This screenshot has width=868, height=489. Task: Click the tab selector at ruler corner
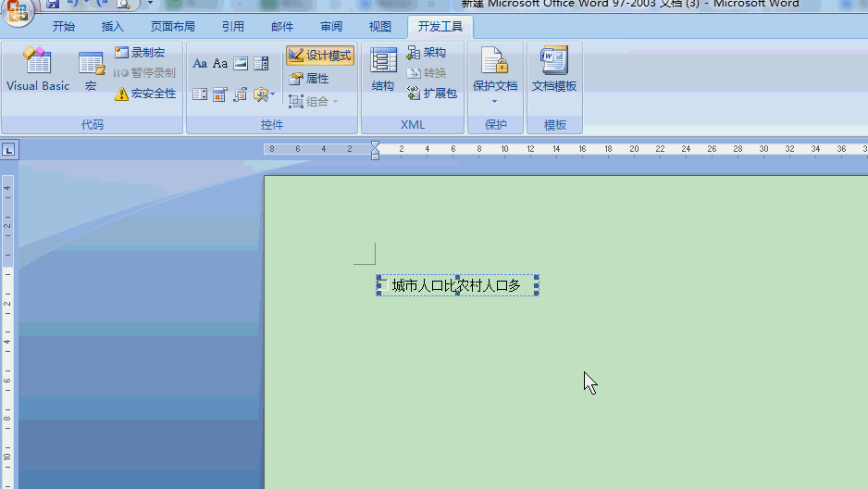coord(9,149)
